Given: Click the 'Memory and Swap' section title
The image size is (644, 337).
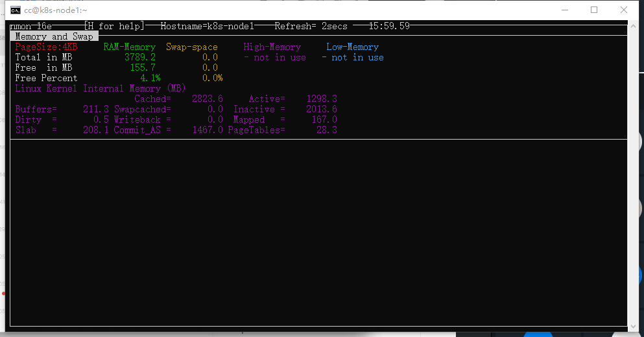Looking at the screenshot, I should tap(54, 36).
